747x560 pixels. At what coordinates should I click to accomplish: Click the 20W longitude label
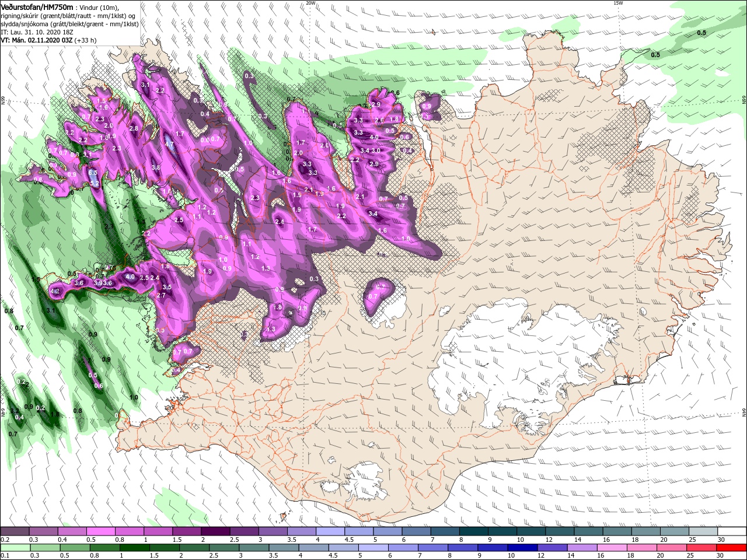310,3
